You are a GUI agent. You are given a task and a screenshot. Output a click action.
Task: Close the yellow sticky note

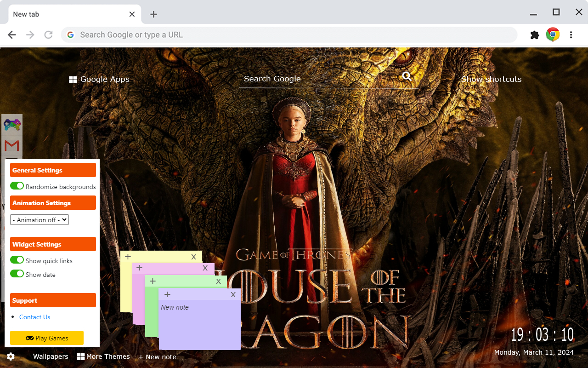click(x=194, y=257)
